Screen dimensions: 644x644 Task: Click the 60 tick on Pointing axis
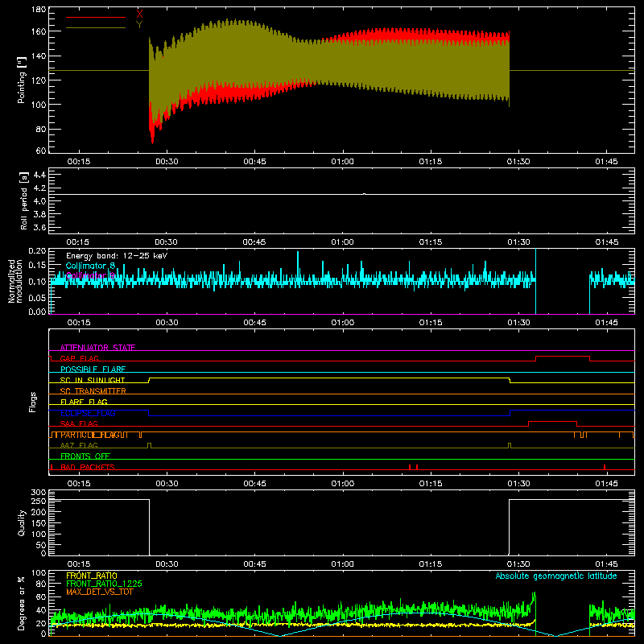(x=41, y=151)
